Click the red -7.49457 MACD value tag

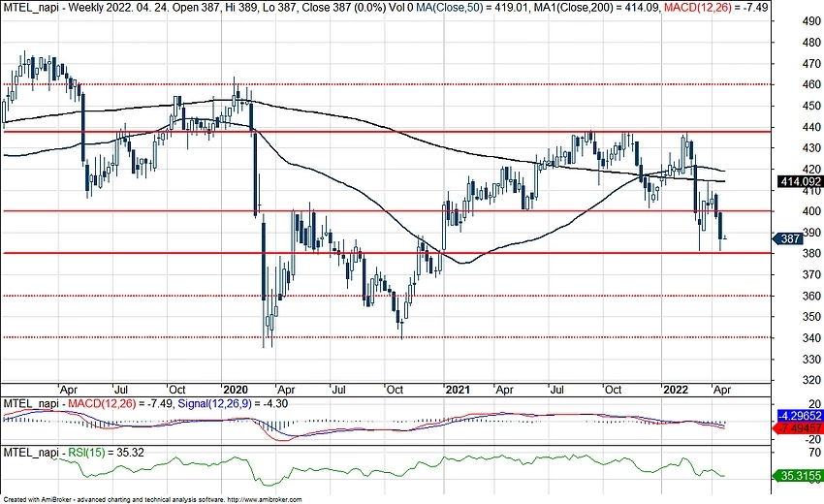pos(799,426)
